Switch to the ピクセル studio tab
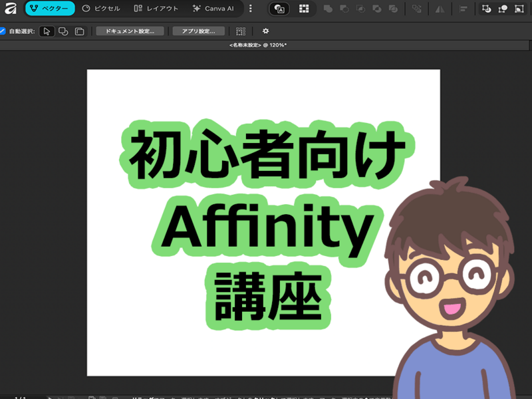 point(101,9)
